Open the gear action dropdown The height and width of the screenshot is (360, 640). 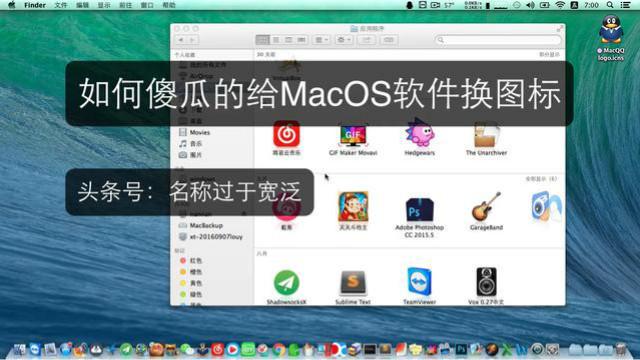(344, 40)
